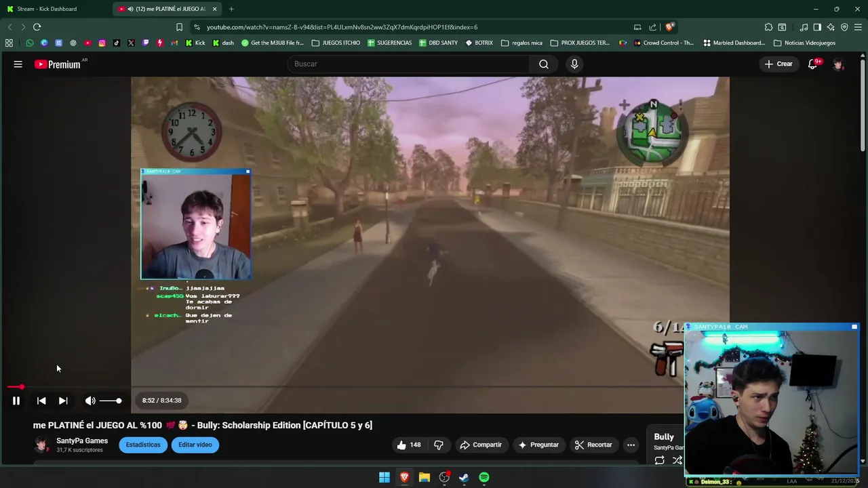Skip to next video in playlist

(63, 401)
